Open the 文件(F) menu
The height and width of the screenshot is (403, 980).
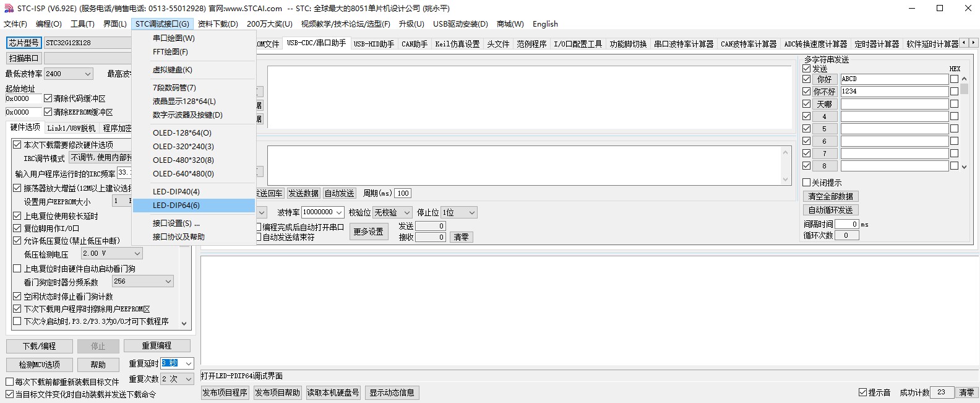coord(15,24)
